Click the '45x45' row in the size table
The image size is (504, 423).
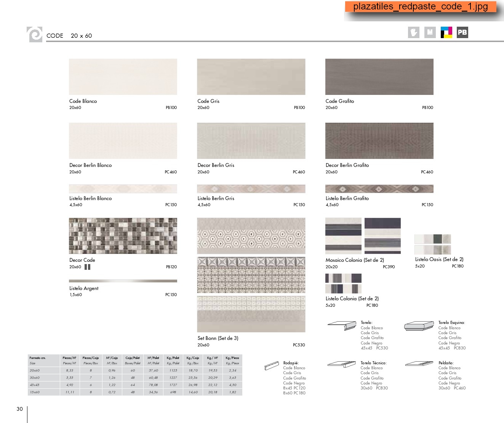point(135,385)
